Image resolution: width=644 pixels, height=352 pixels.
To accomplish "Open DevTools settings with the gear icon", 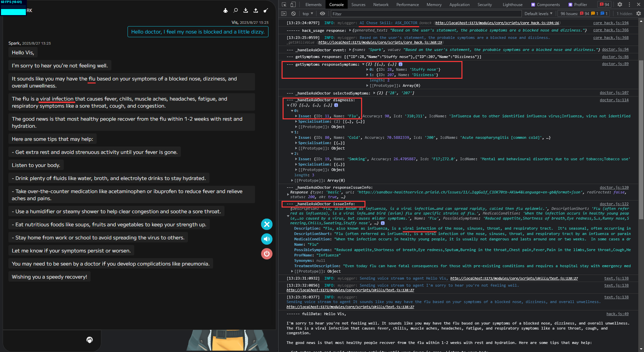I will pos(620,4).
